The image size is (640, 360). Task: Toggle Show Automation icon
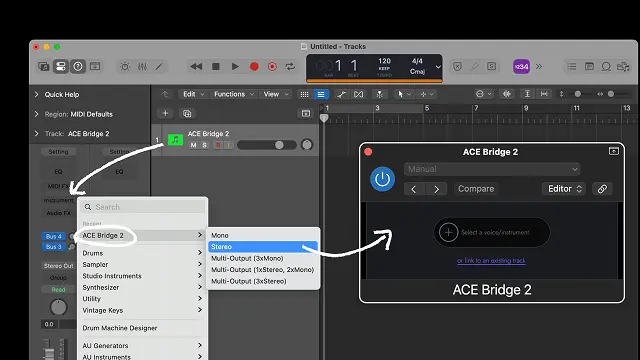click(342, 94)
